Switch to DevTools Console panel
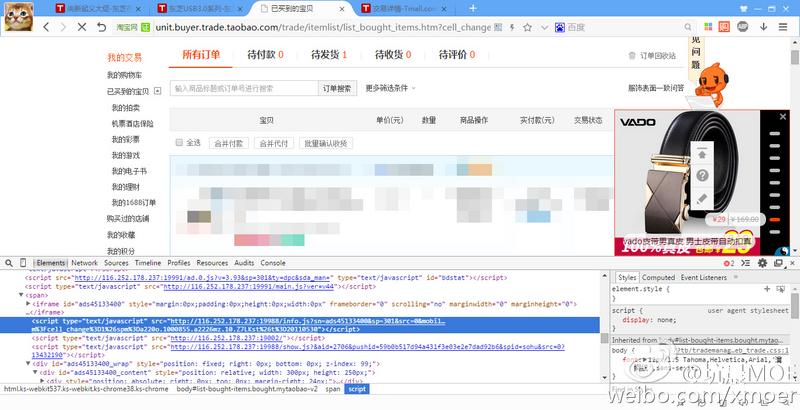Screen dimensions: 800x410 pos(273,263)
